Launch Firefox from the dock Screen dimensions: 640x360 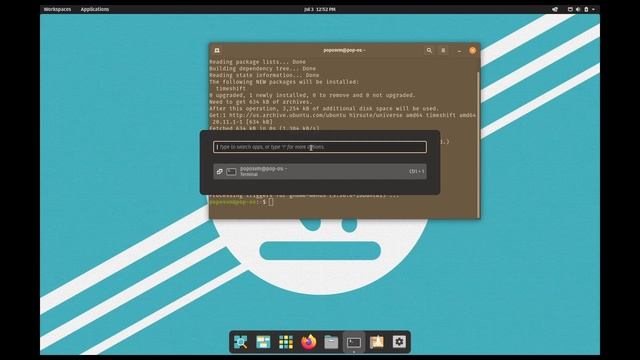pyautogui.click(x=309, y=342)
